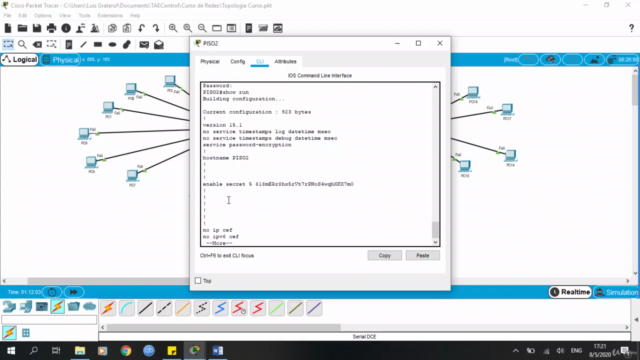Open the Config tab in PISO2
Screen dimensions: 640x360
(x=238, y=62)
